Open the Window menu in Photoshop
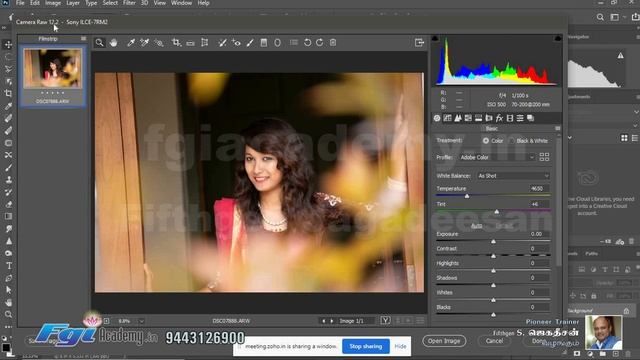This screenshot has width=640, height=360. click(181, 3)
